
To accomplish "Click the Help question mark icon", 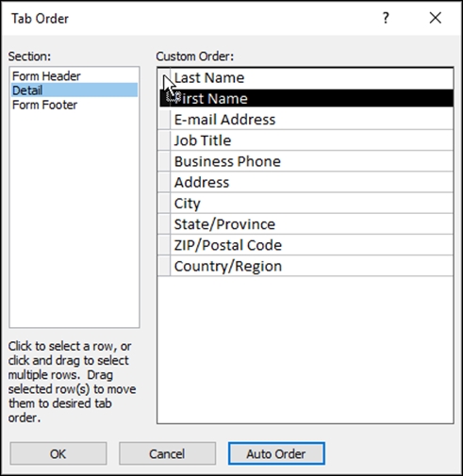I will pyautogui.click(x=386, y=18).
